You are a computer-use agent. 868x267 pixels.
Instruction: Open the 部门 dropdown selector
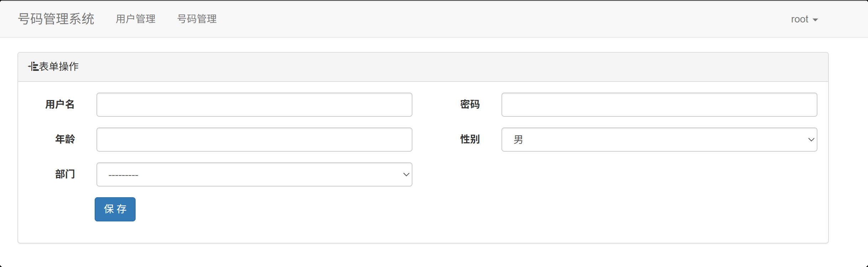click(x=254, y=174)
